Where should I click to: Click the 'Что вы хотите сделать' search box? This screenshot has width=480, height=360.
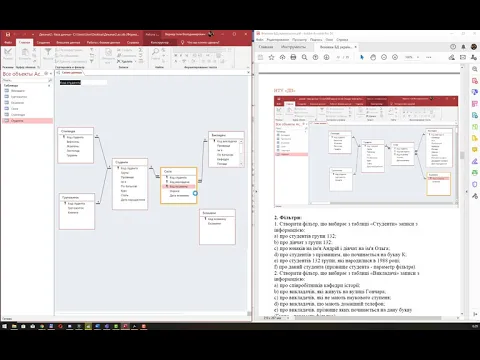pyautogui.click(x=203, y=42)
